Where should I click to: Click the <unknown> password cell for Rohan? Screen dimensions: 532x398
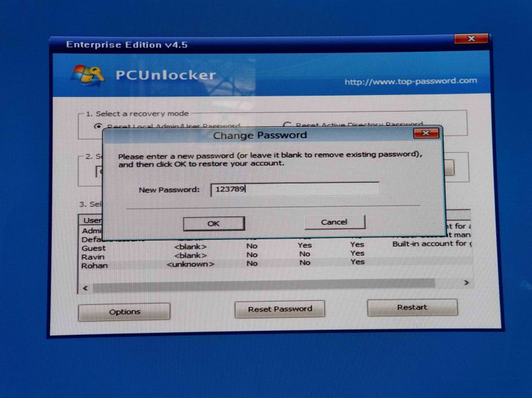click(x=190, y=264)
